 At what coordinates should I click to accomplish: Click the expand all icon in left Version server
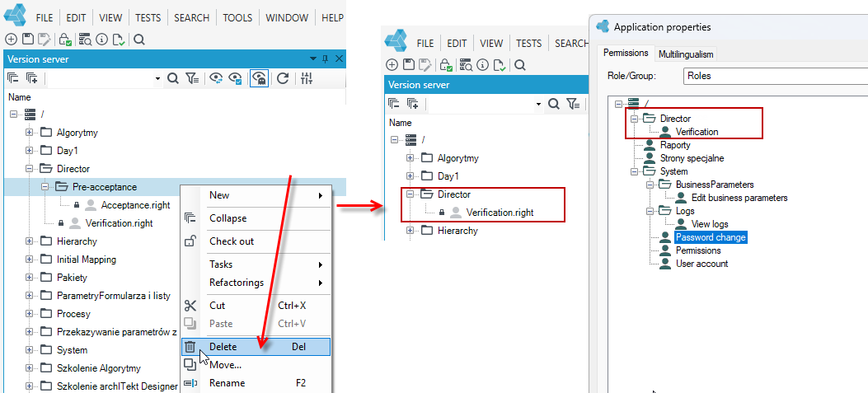31,78
